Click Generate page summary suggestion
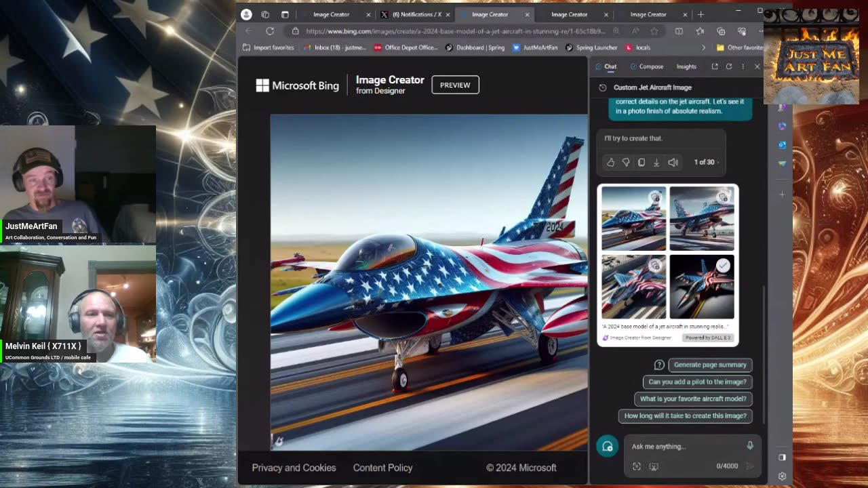868x488 pixels. (x=710, y=365)
